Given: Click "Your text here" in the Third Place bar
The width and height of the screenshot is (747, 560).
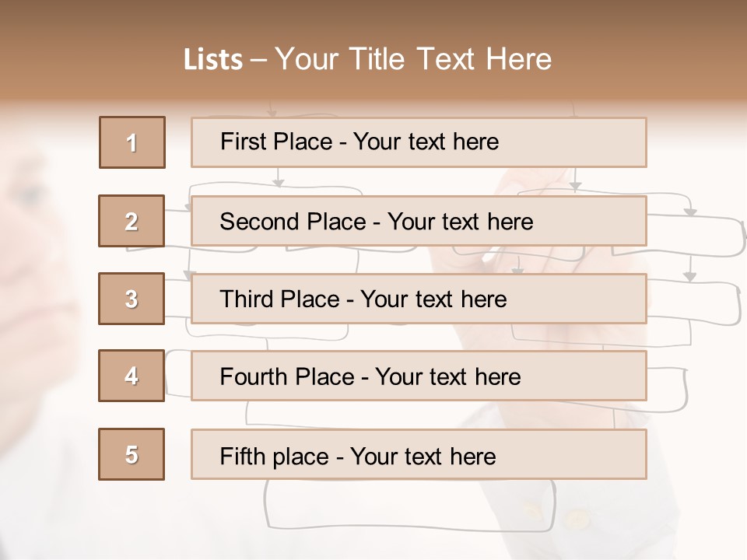Looking at the screenshot, I should [x=433, y=299].
